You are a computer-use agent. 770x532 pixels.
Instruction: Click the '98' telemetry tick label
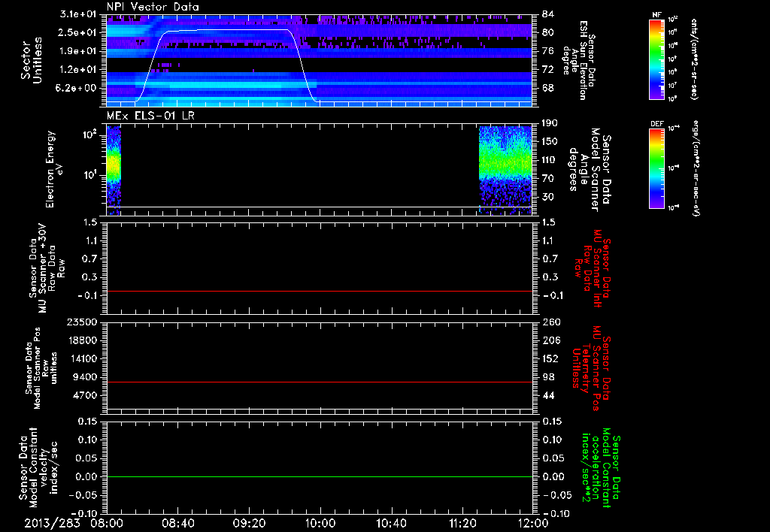pyautogui.click(x=548, y=377)
